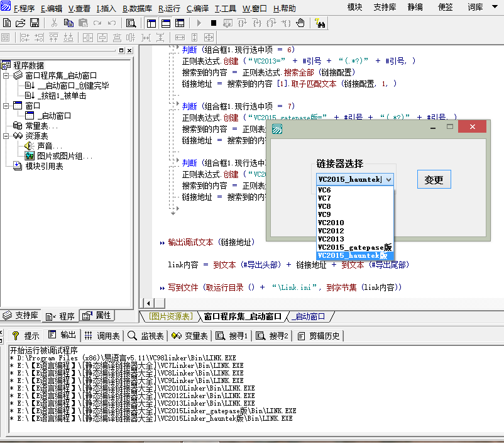Switch to the 属性 sidebar tab

click(97, 316)
